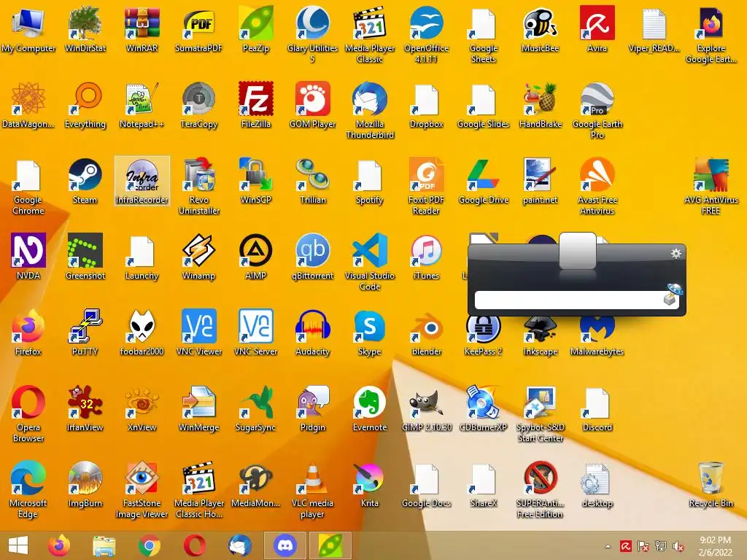Open Opera from the taskbar
Screen dimensions: 747x560
coord(194,545)
